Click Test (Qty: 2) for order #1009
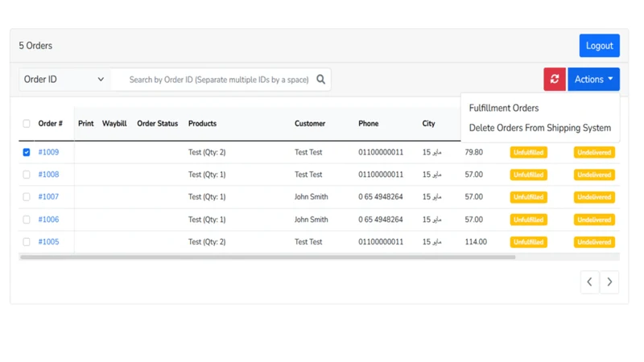The width and height of the screenshot is (644, 362). click(x=207, y=152)
